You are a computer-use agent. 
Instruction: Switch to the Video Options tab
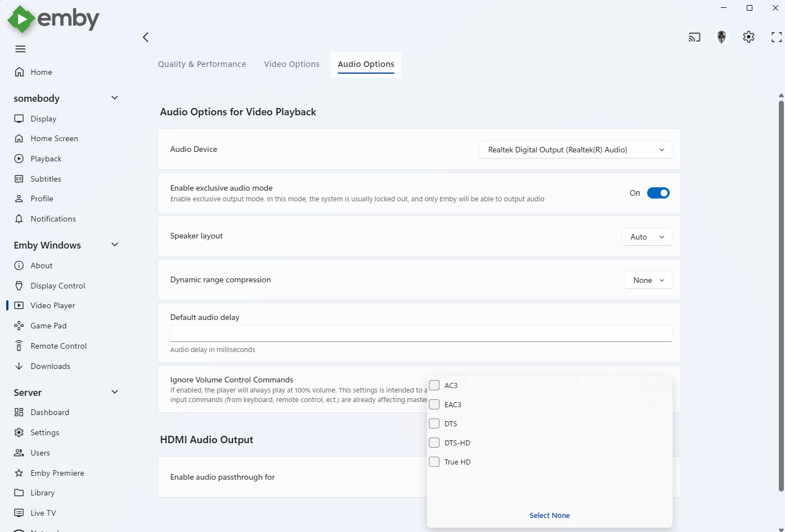pyautogui.click(x=291, y=64)
